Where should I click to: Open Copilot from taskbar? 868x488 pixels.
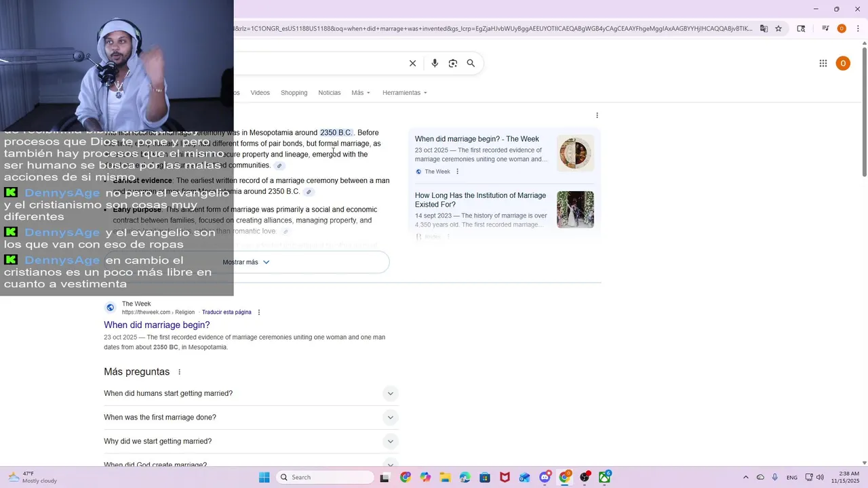pos(425,477)
